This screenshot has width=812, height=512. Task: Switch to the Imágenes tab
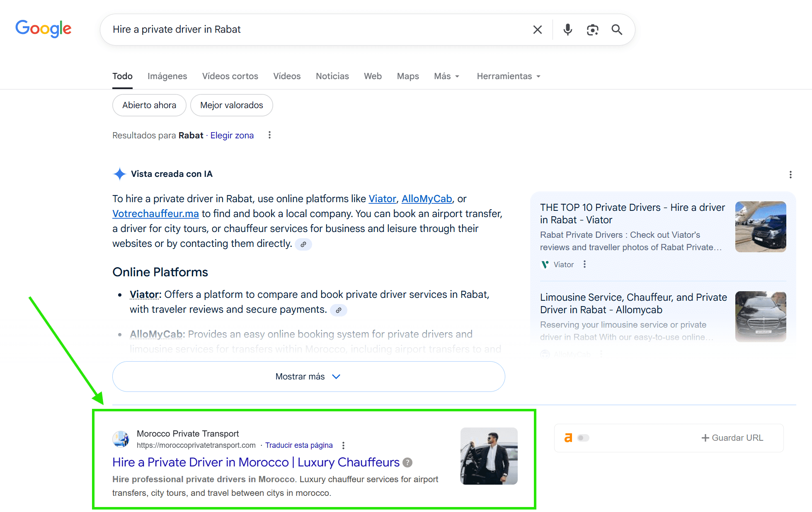click(x=167, y=76)
